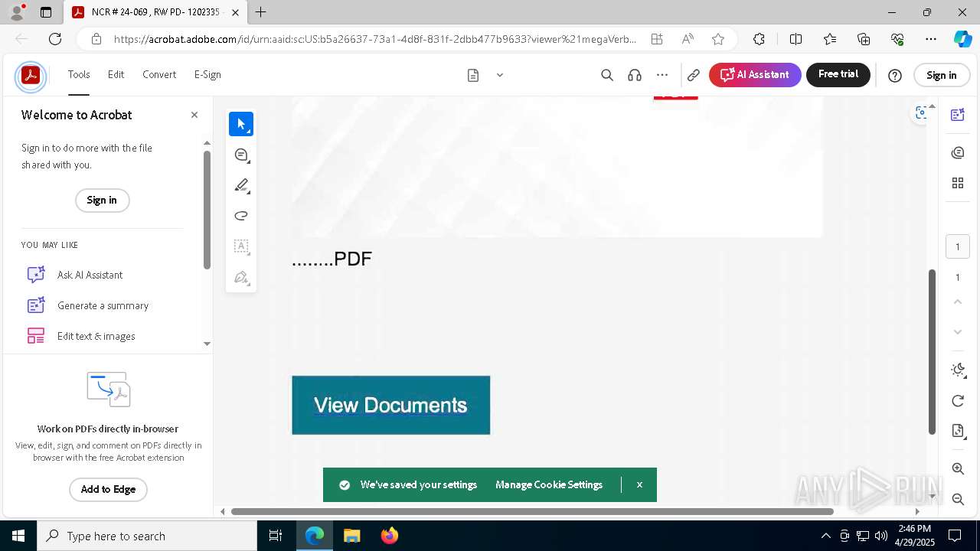Click Sign in in Welcome panel
The image size is (980, 551).
(x=102, y=201)
